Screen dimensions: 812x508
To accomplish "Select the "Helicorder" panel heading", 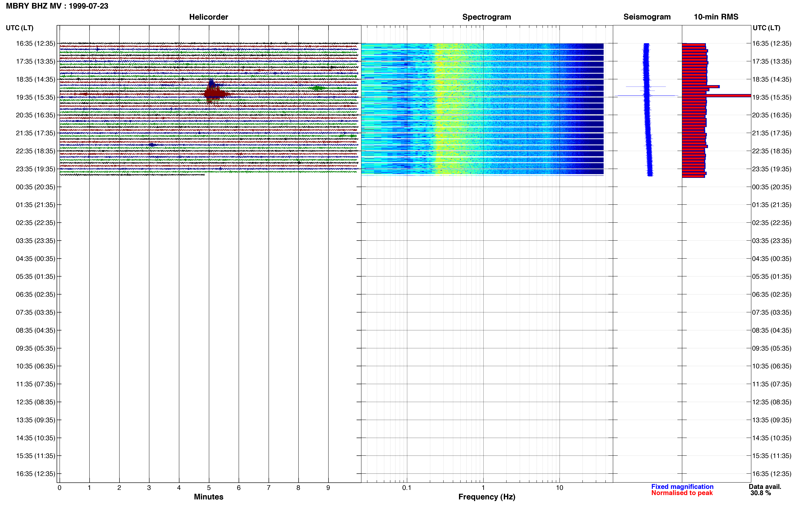I will point(209,17).
